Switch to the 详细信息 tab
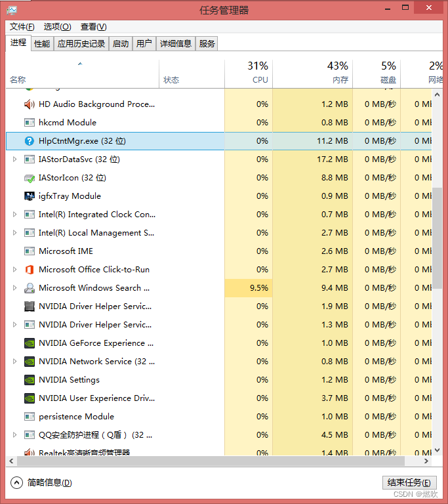 (176, 44)
